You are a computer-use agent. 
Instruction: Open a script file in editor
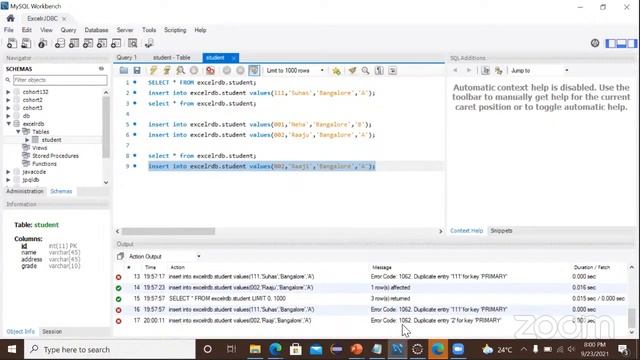coord(124,71)
